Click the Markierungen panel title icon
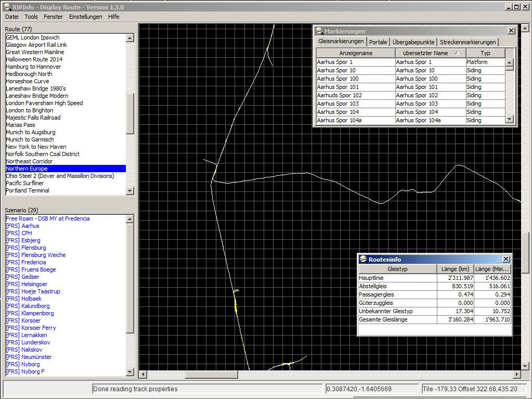The image size is (532, 399). tap(319, 31)
